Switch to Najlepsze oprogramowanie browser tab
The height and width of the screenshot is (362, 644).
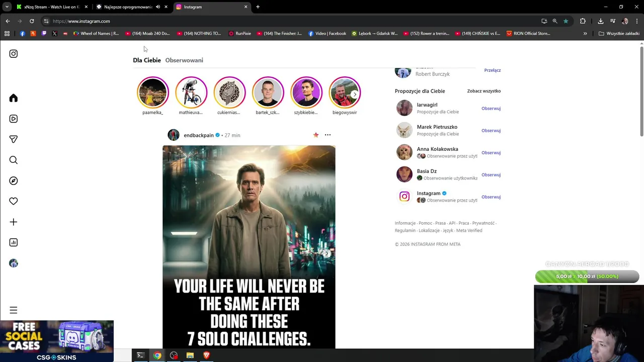[128, 7]
